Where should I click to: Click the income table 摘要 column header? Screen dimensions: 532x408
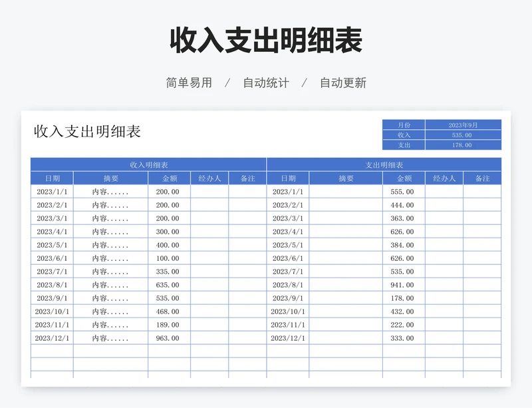point(110,178)
